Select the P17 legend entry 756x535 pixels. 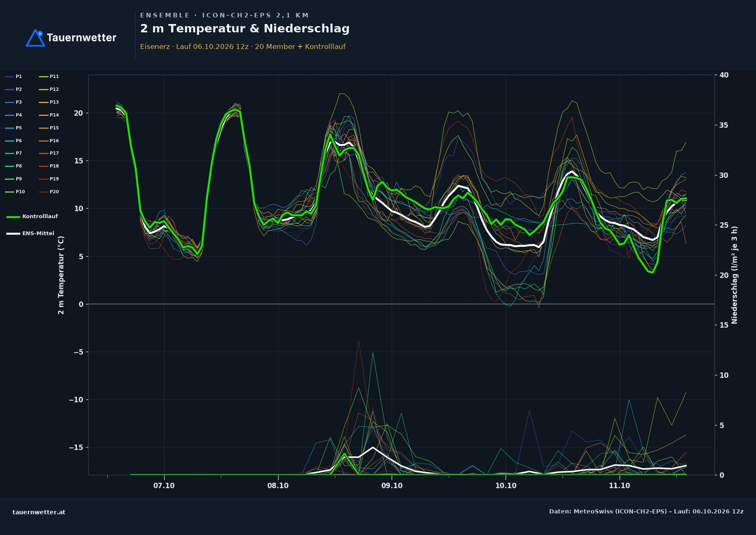(x=49, y=153)
